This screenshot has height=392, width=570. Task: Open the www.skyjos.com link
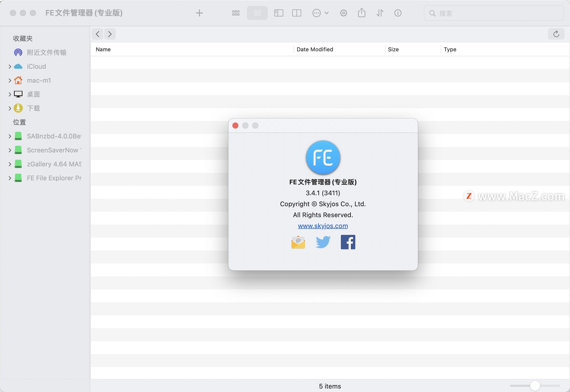pyautogui.click(x=323, y=226)
